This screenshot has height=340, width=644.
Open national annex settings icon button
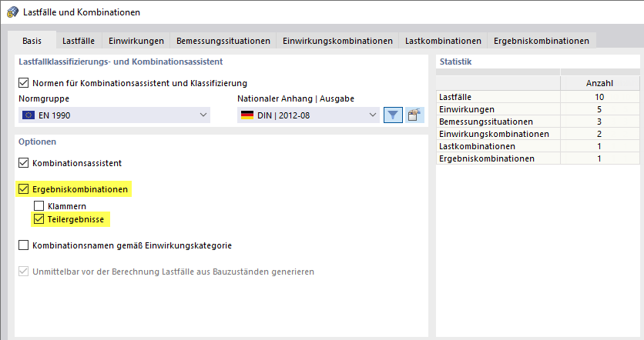tap(414, 115)
